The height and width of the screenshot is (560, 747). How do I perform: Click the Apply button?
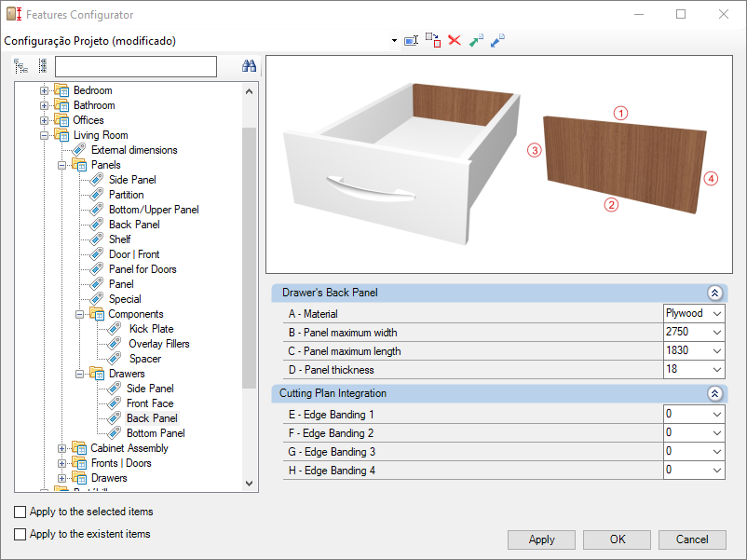pyautogui.click(x=542, y=540)
